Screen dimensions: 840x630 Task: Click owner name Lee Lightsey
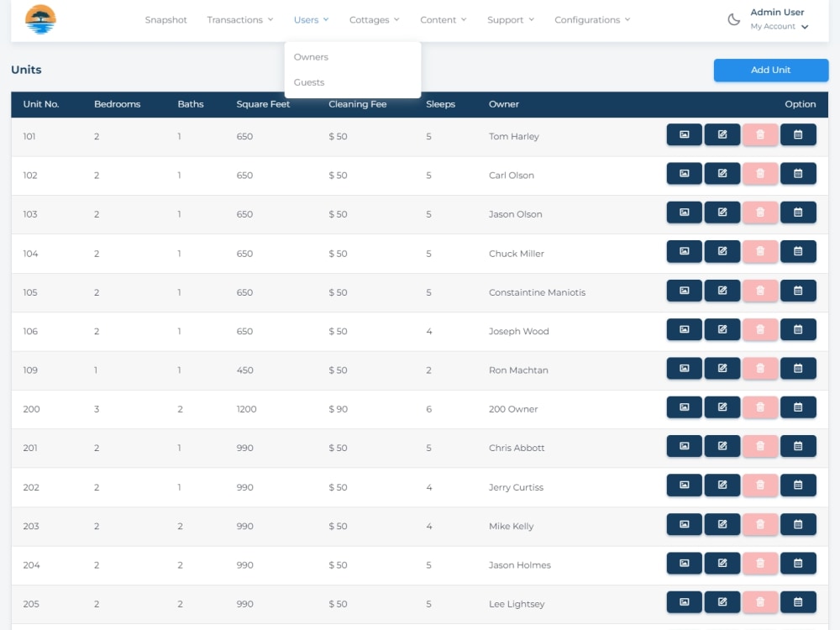click(517, 604)
